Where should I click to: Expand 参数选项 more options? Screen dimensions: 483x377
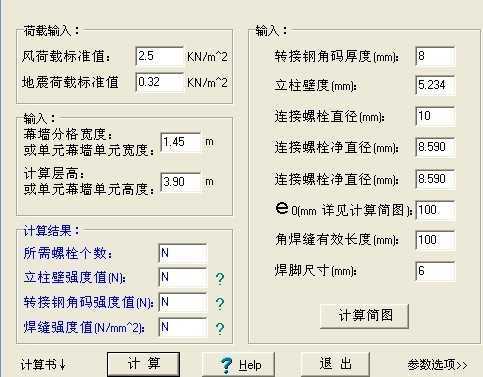tap(437, 365)
